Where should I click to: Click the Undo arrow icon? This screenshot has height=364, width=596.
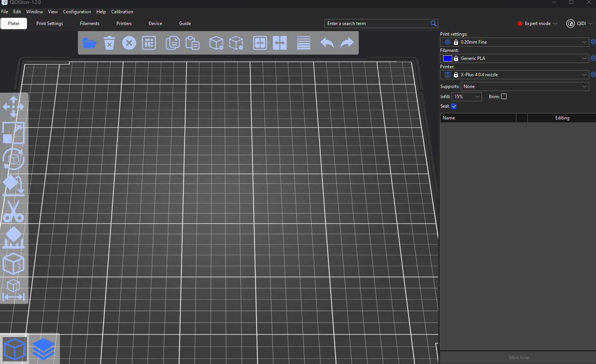click(327, 43)
